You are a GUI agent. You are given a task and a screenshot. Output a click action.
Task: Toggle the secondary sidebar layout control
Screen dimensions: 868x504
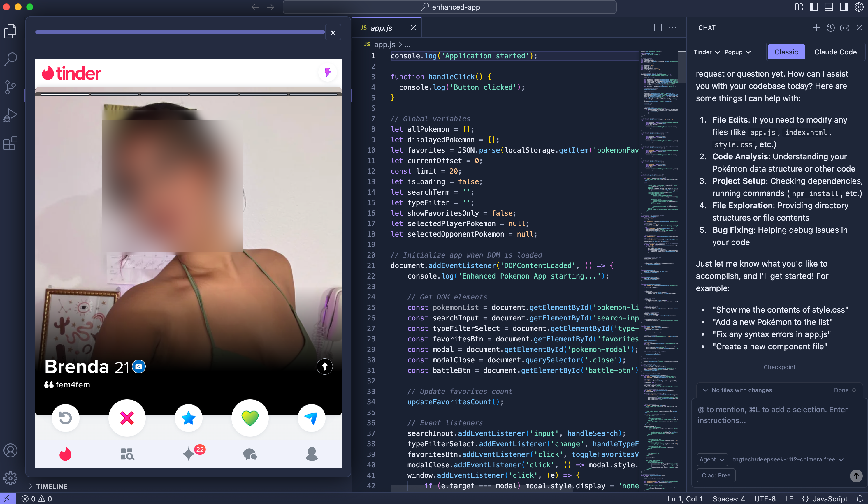point(843,7)
